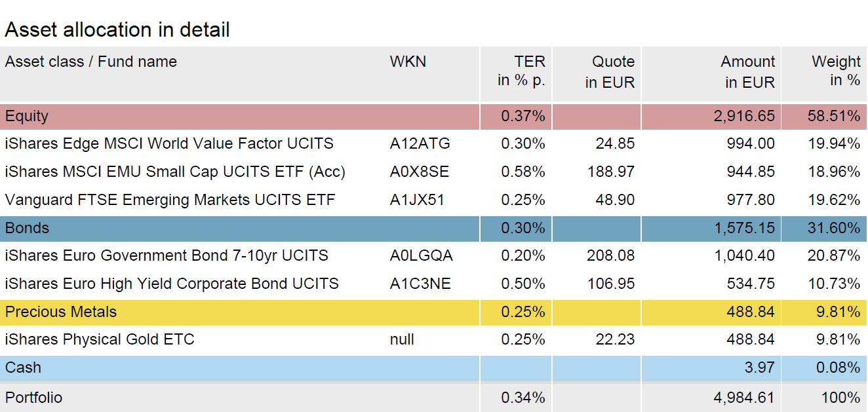Select WKN code A0LGQA
Screen dimensions: 868x412
[x=421, y=255]
